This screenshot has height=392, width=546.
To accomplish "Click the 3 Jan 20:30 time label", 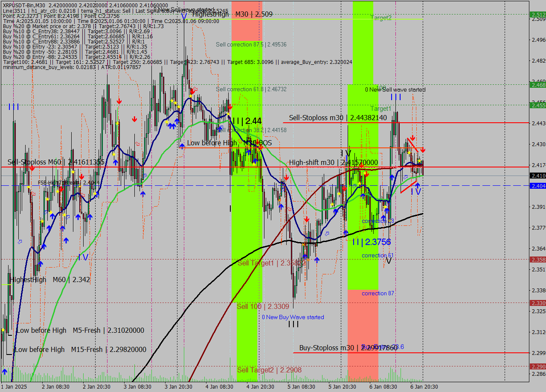I will [178, 386].
